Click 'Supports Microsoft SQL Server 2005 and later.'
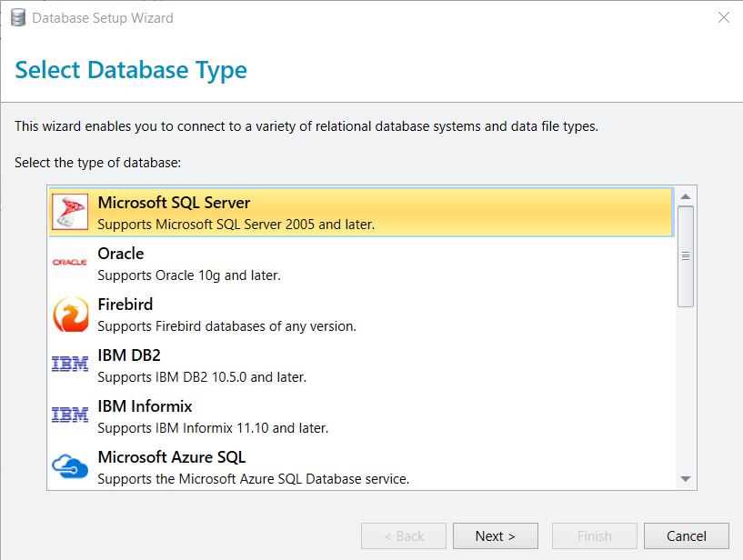The image size is (743, 560). coord(236,225)
